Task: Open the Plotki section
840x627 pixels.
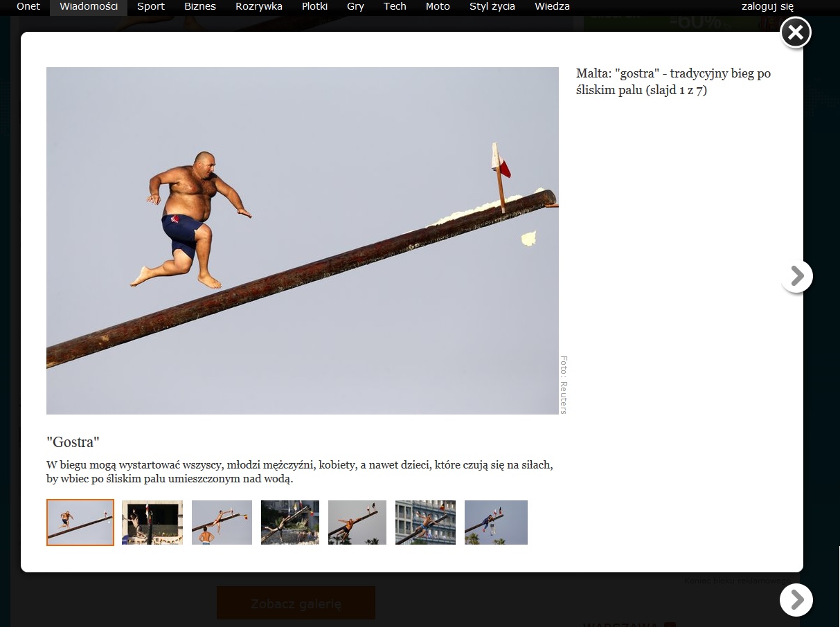Action: coord(314,6)
